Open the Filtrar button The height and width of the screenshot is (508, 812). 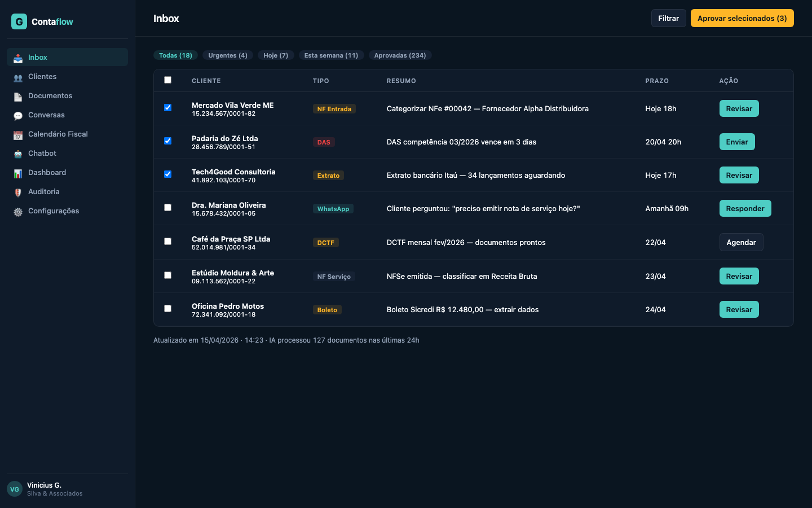click(668, 18)
